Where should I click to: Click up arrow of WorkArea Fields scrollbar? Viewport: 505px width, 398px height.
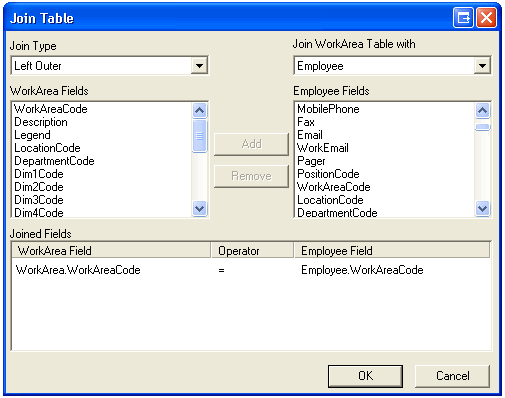tap(199, 110)
